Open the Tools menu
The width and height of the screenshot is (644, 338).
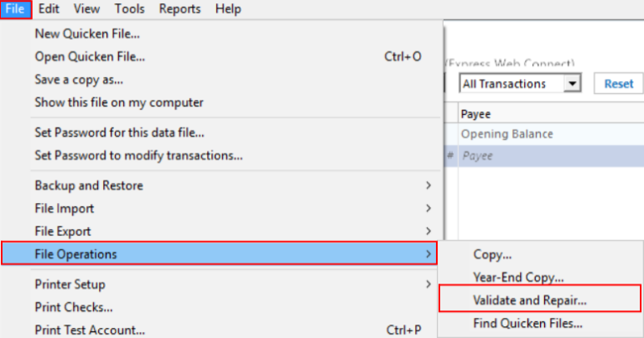click(129, 9)
